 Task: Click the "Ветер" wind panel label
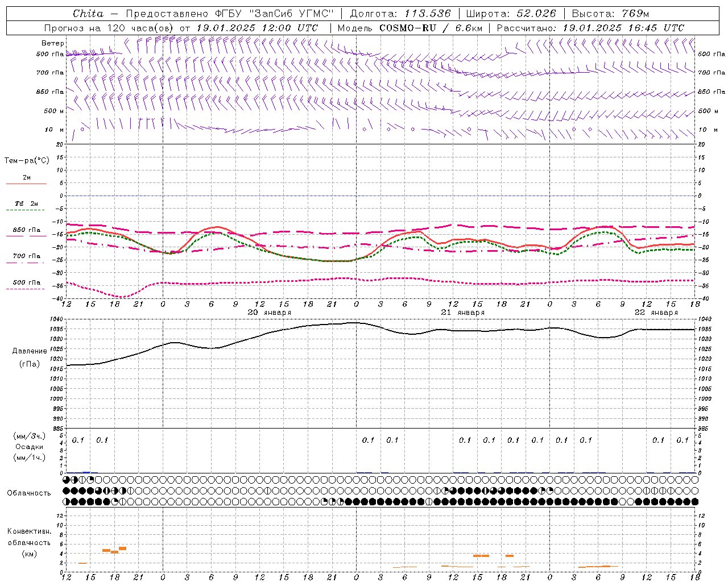53,43
